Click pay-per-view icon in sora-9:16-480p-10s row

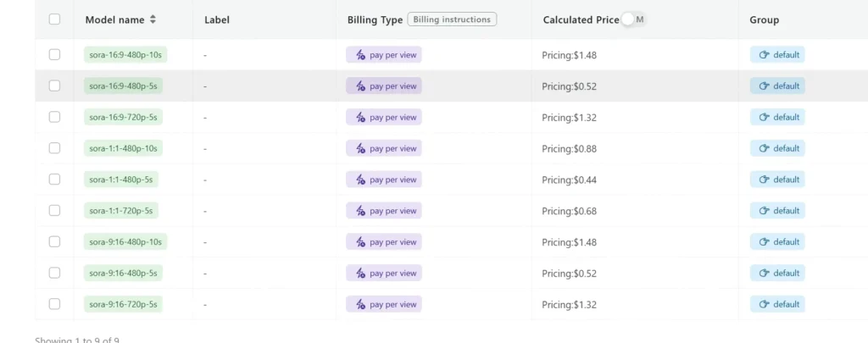point(360,242)
